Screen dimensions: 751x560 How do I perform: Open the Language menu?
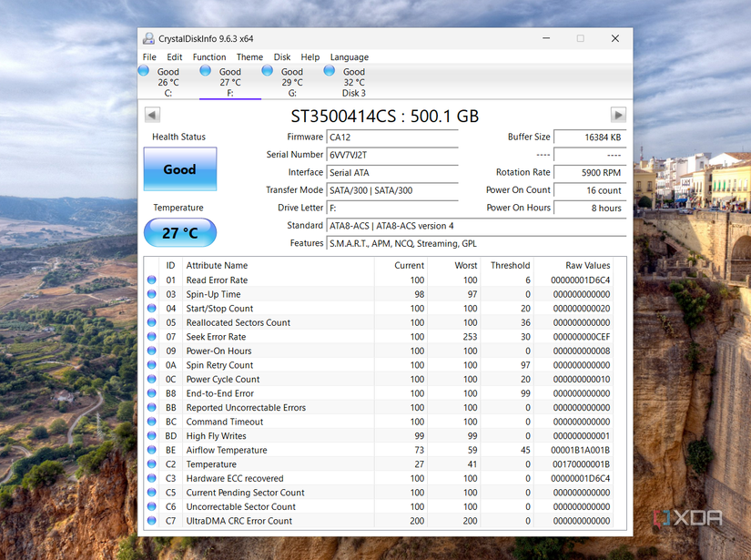pos(350,57)
